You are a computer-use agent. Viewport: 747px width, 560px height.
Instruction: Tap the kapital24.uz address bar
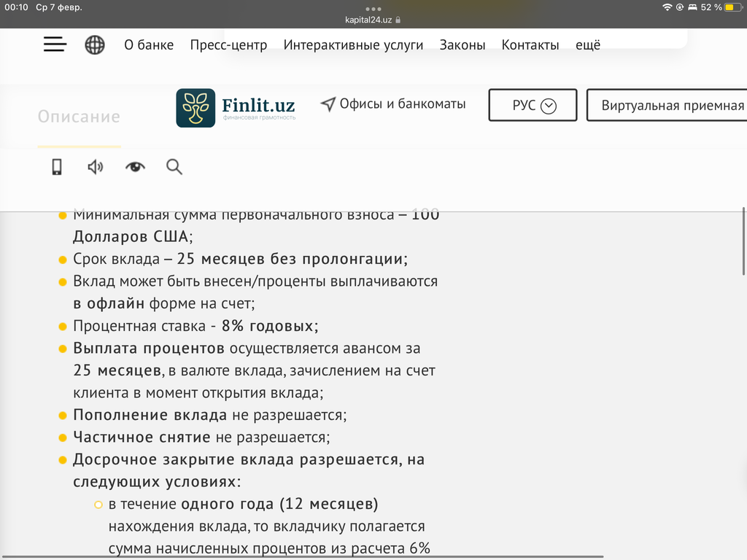(373, 20)
